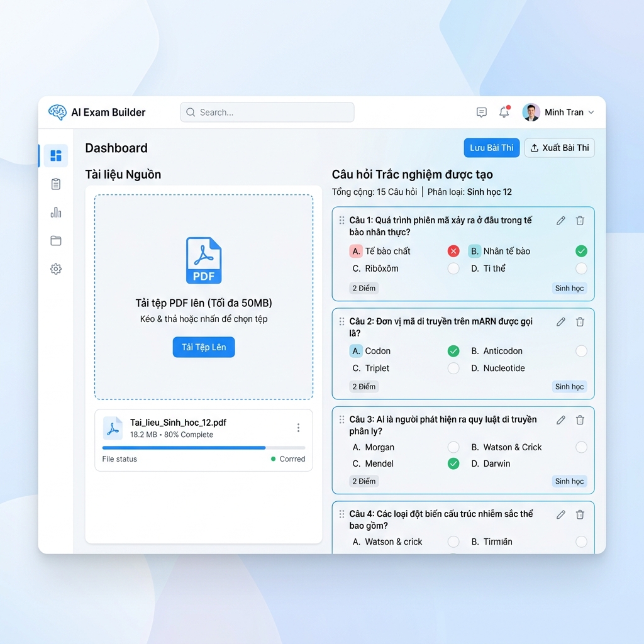The width and height of the screenshot is (644, 644).
Task: Click the search magnifier icon
Action: [x=191, y=112]
